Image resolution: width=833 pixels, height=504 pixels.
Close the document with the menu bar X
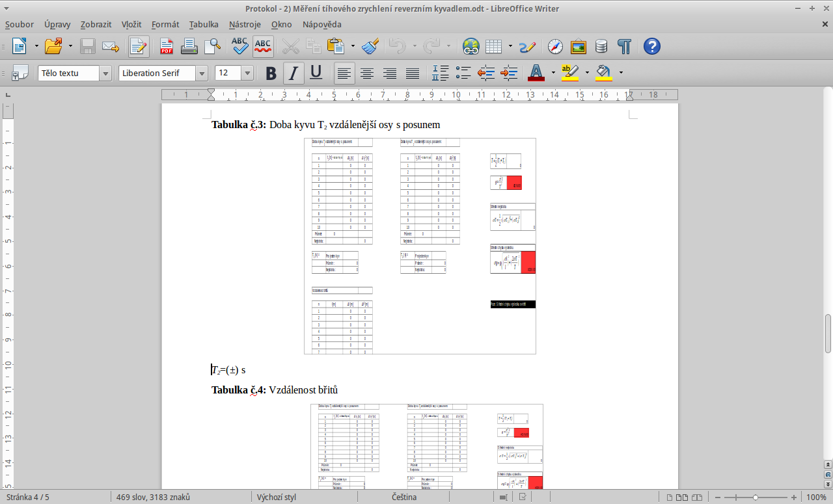click(825, 25)
